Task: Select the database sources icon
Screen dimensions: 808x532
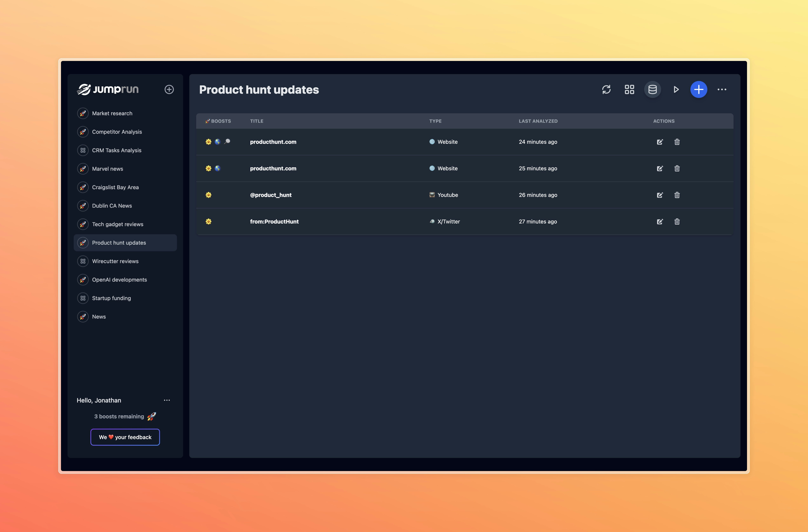Action: click(653, 90)
